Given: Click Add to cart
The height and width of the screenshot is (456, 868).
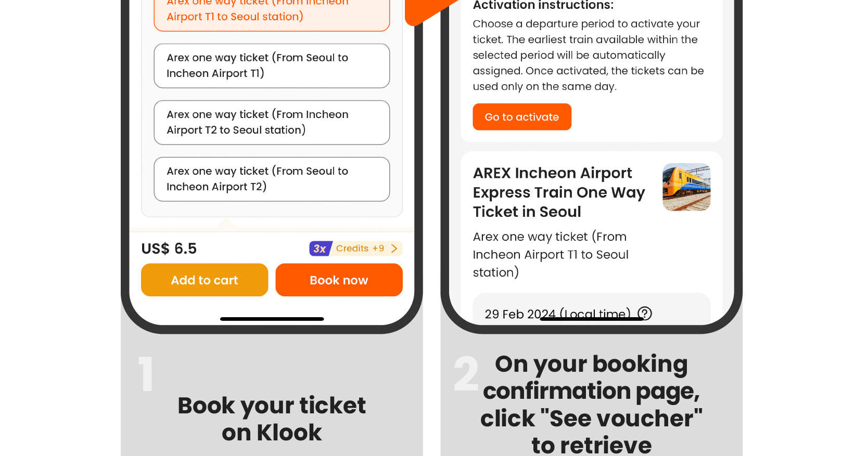Looking at the screenshot, I should click(204, 280).
